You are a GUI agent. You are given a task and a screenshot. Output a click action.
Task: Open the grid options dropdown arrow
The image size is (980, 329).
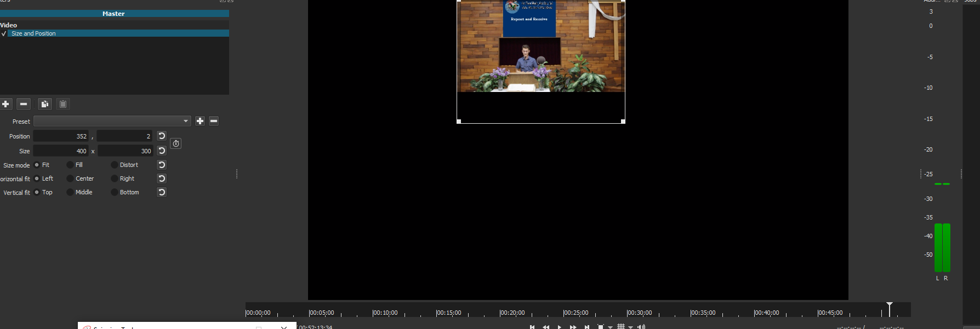point(631,327)
